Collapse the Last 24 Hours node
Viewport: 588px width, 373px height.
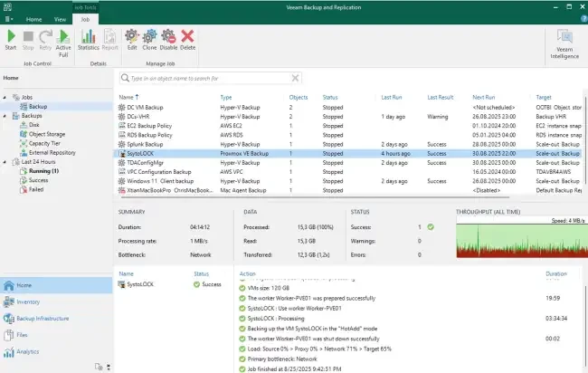5,162
